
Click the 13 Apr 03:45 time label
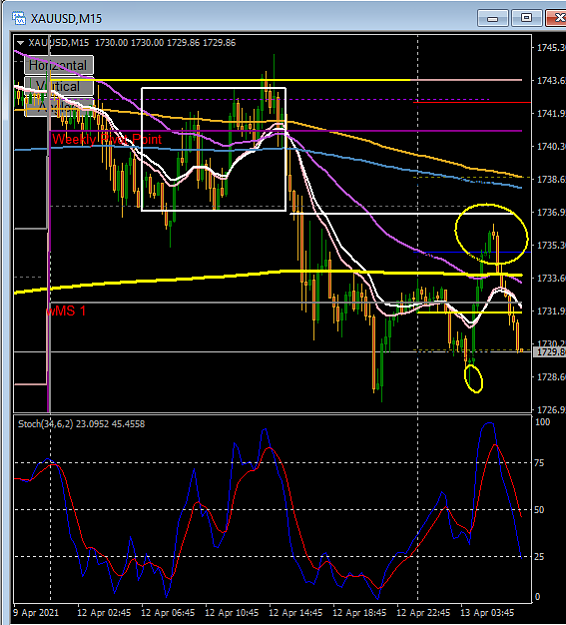(487, 613)
